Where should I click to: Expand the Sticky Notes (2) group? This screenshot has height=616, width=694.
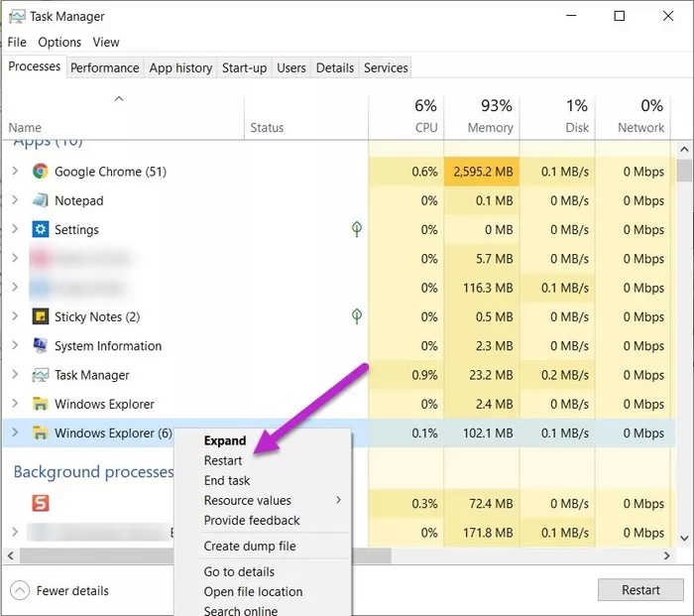pos(15,317)
